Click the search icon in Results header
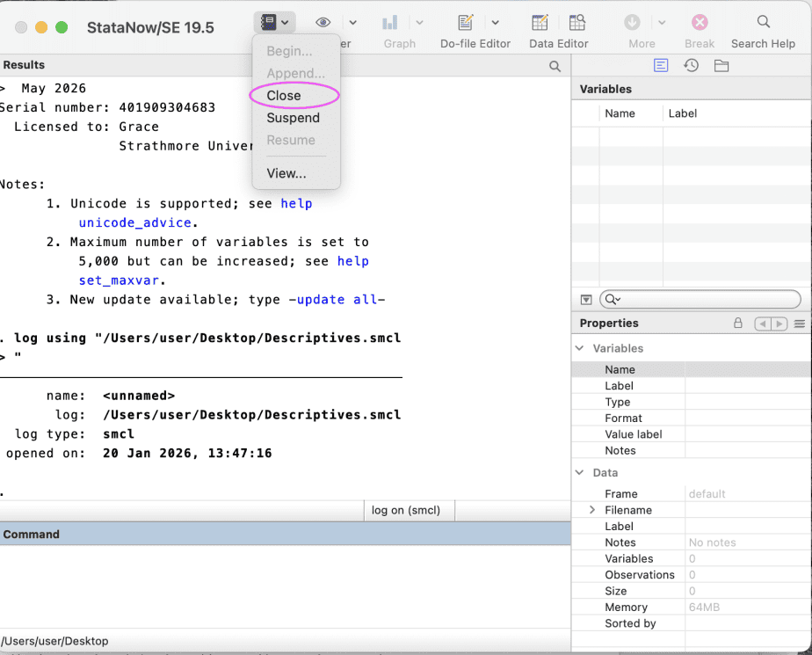The image size is (812, 655). [555, 66]
